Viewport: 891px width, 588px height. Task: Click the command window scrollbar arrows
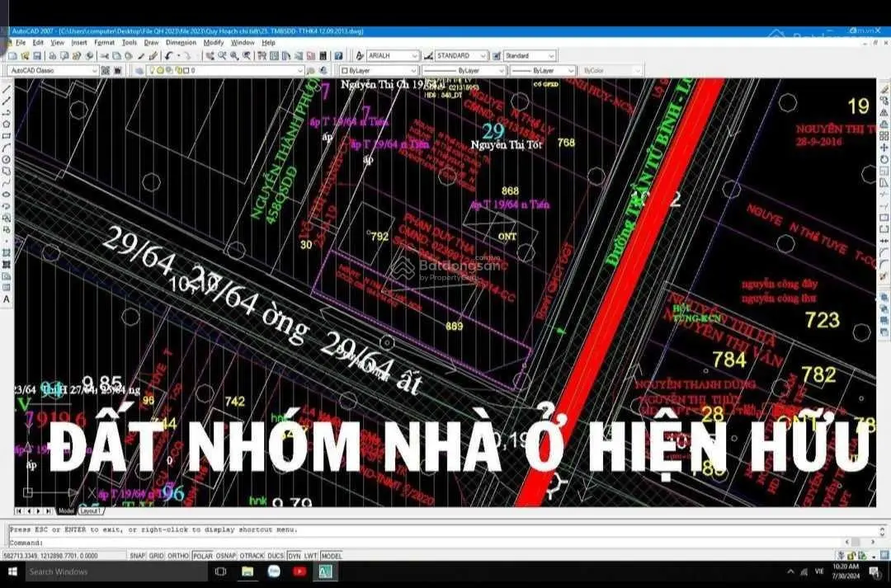coord(882,532)
